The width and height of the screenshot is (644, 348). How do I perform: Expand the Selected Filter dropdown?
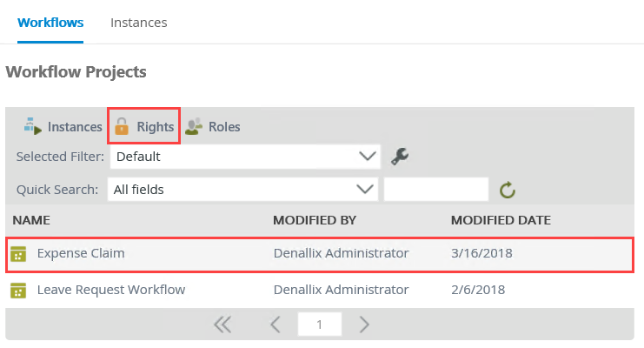point(366,157)
